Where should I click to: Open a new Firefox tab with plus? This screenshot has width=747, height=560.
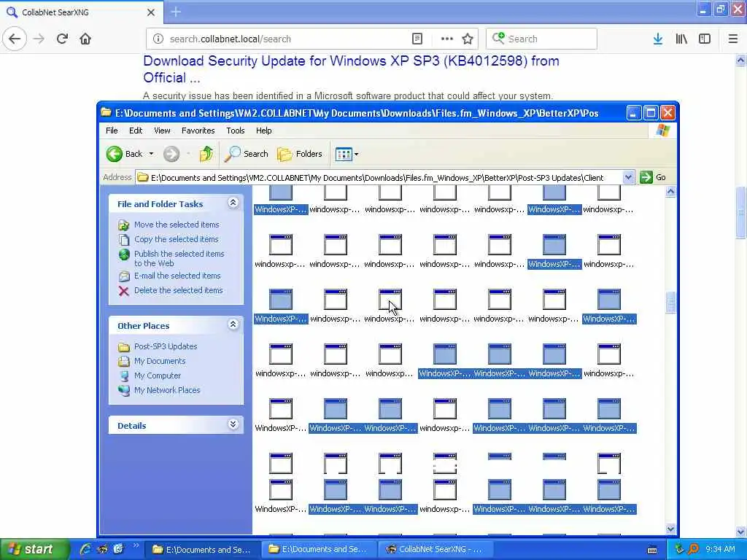[176, 12]
